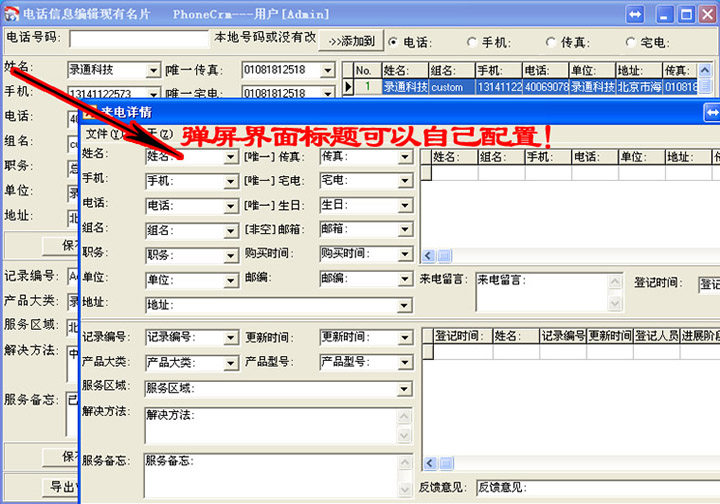720x504 pixels.
Task: Open the [唯一]宅电 dropdown in 来电详情
Action: tap(404, 181)
